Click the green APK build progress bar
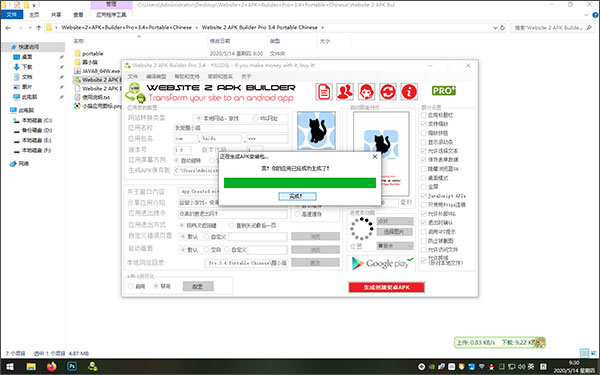This screenshot has height=375, width=600. coord(300,183)
